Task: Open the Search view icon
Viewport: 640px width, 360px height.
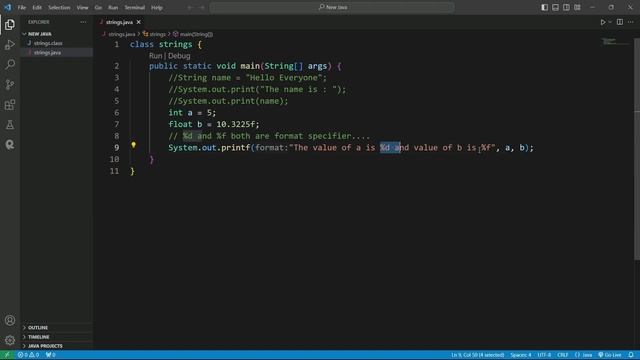Action: (x=10, y=64)
